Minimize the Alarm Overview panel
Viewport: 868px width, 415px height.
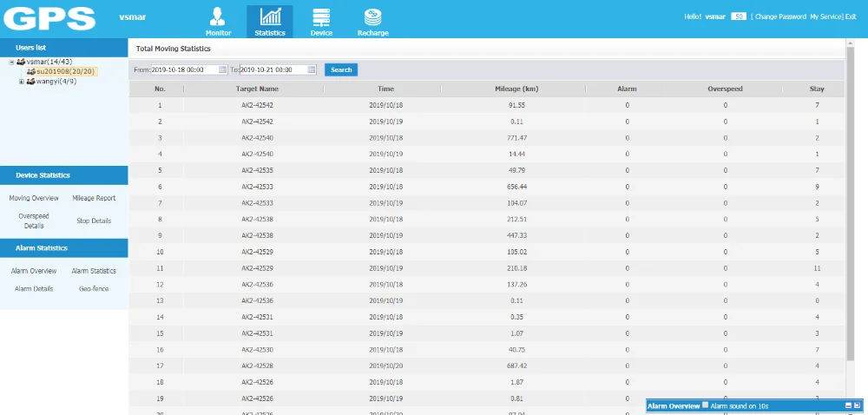[849, 405]
